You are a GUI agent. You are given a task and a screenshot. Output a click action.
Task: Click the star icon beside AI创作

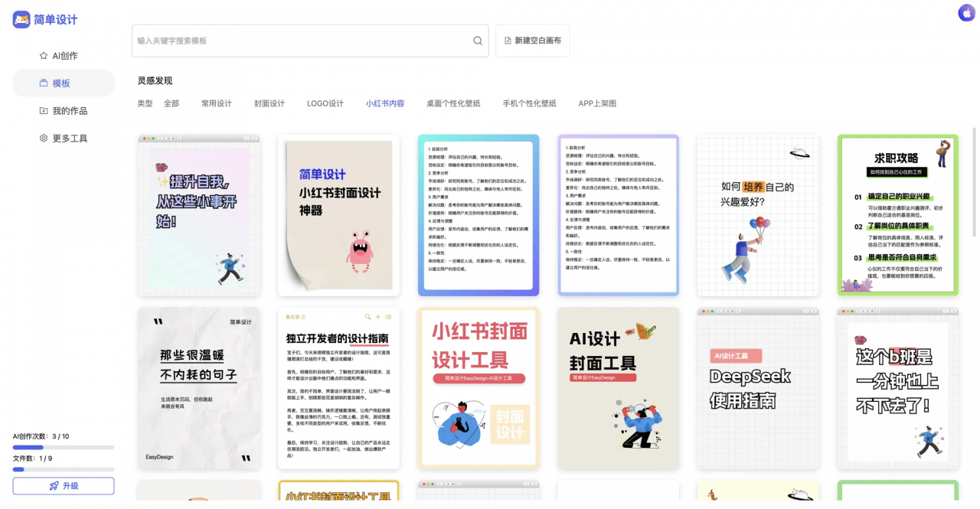(44, 56)
